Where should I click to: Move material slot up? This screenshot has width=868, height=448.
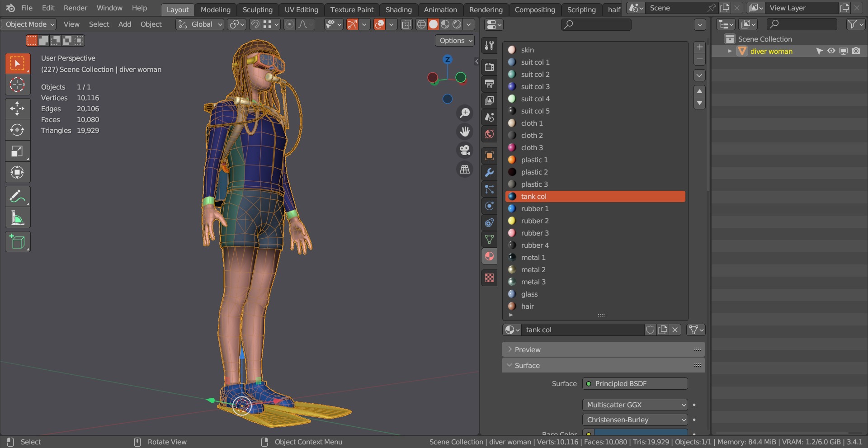tap(699, 91)
